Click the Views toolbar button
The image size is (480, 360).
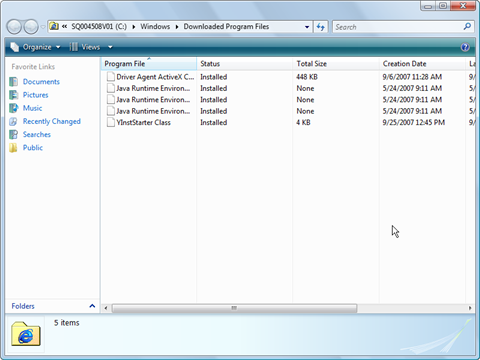pyautogui.click(x=85, y=47)
